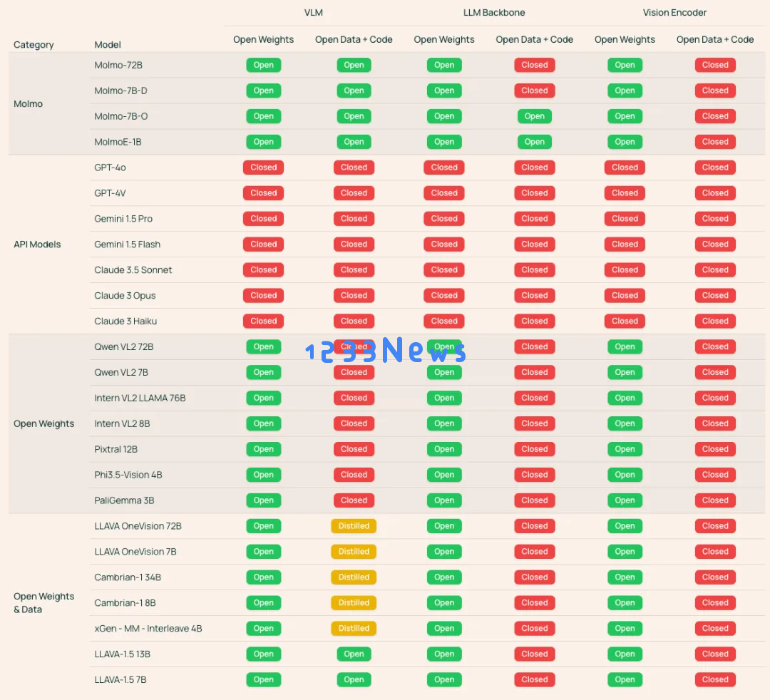
Task: Click the Molmo-72B model name
Action: (118, 65)
